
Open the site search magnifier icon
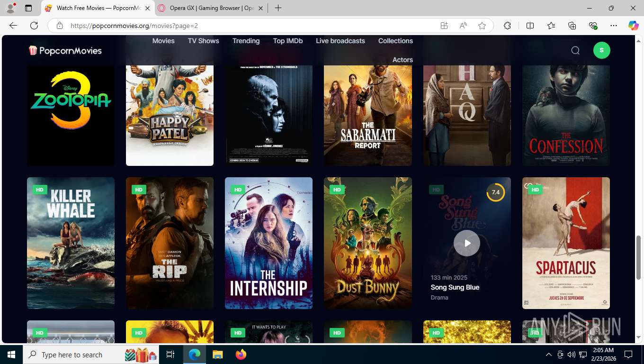[575, 50]
